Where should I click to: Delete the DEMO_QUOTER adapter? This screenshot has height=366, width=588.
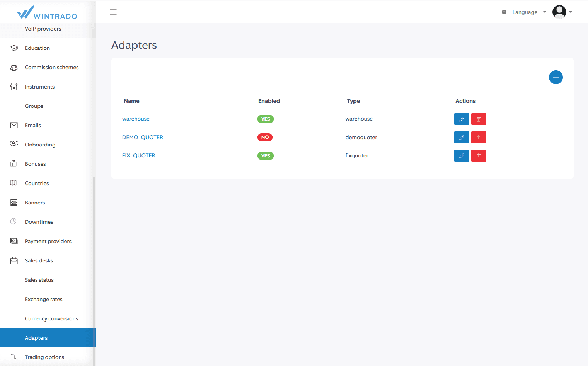click(478, 137)
